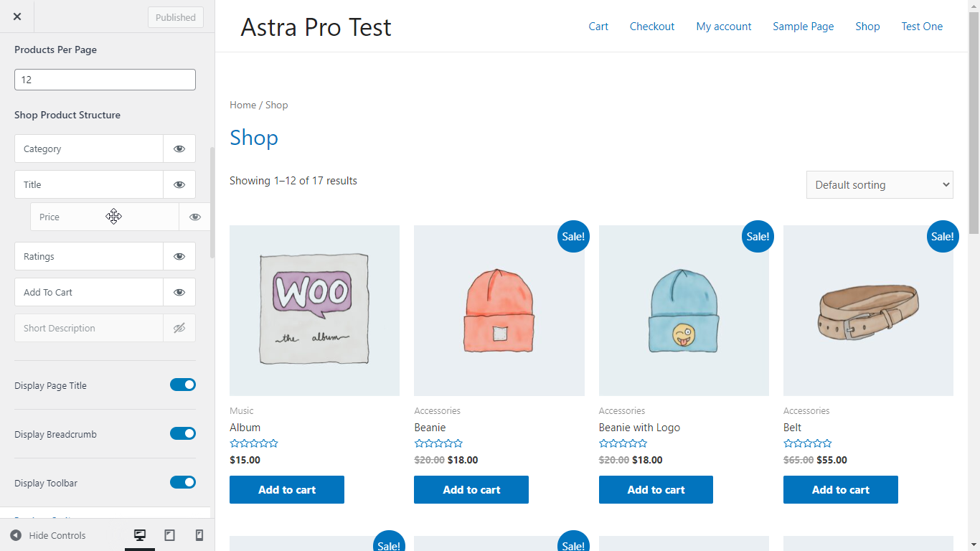Open the orange Beanie product image
The width and height of the screenshot is (980, 551).
pos(499,311)
